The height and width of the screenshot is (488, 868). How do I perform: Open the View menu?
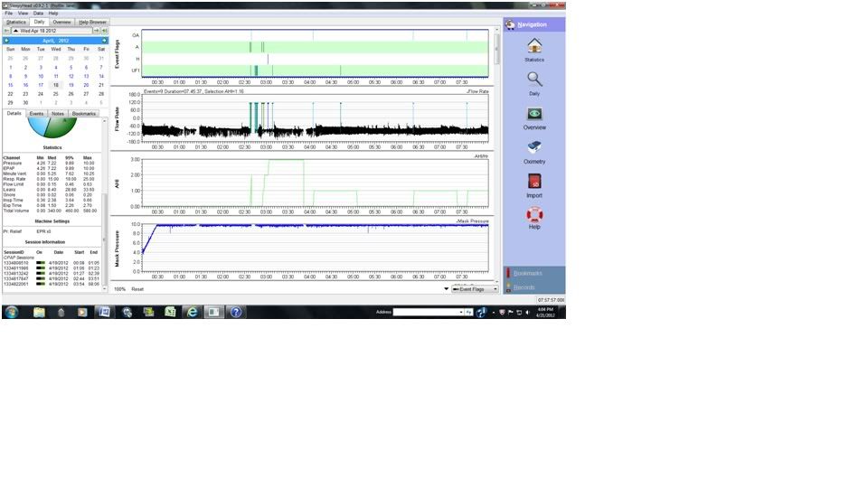[x=23, y=14]
